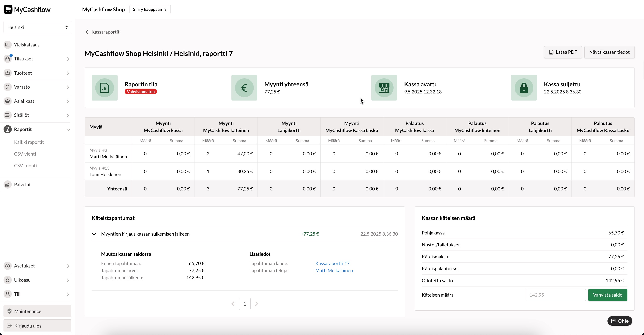Viewport: 644px width, 335px height.
Task: Click the Asetukset gear icon
Action: click(x=8, y=266)
